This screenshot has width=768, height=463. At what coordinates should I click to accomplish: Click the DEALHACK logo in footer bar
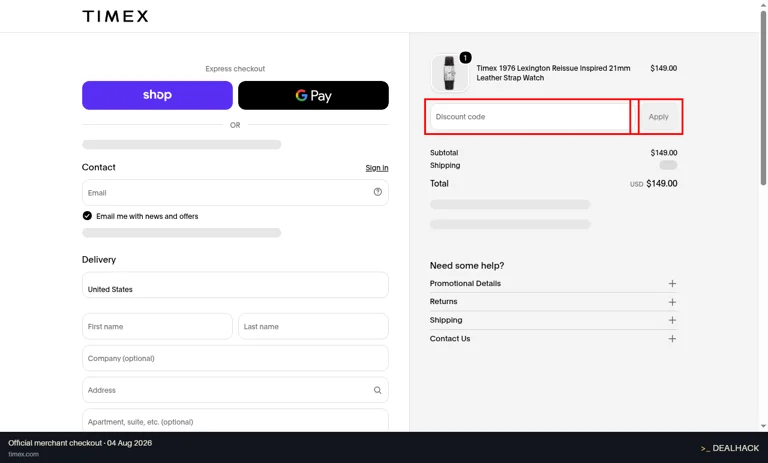click(730, 448)
